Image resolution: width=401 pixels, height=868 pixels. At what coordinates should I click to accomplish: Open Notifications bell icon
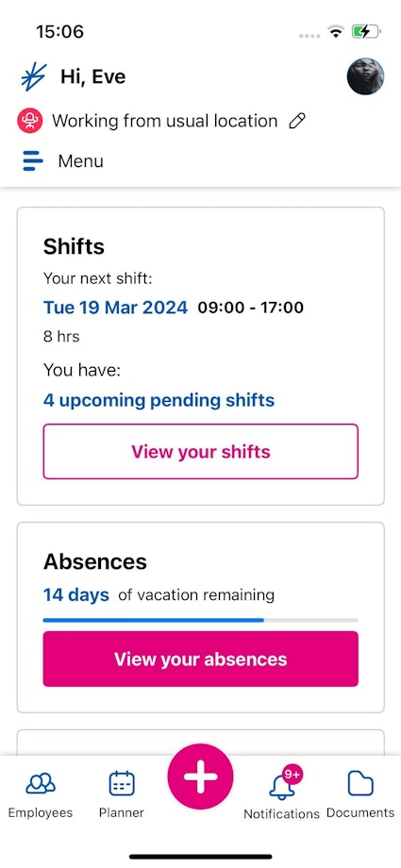tap(281, 787)
